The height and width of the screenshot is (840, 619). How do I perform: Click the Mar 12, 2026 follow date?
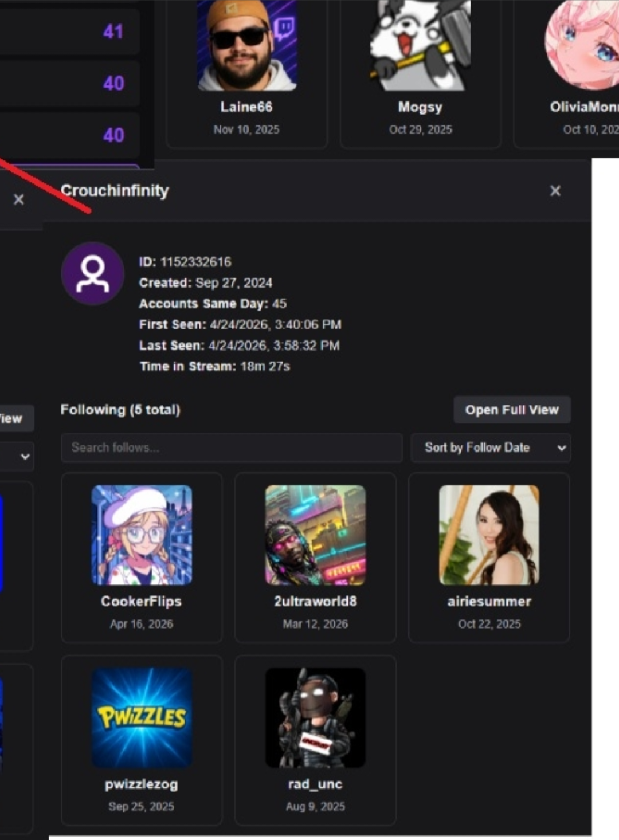pyautogui.click(x=315, y=624)
